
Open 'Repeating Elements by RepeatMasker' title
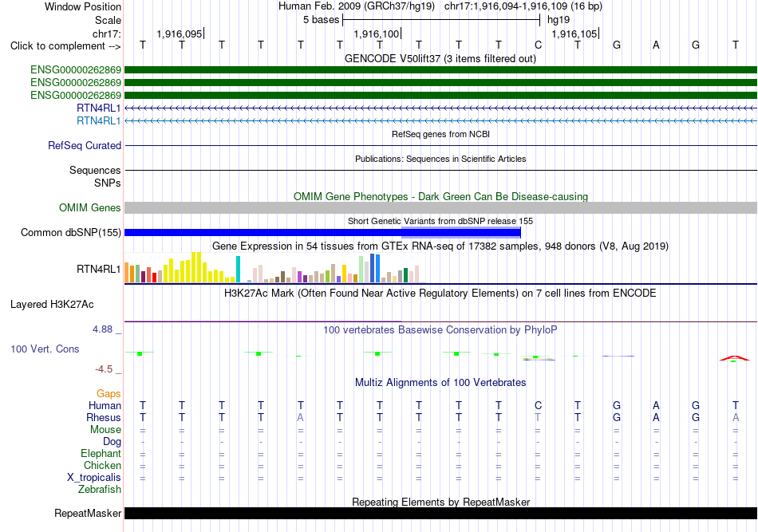440,502
